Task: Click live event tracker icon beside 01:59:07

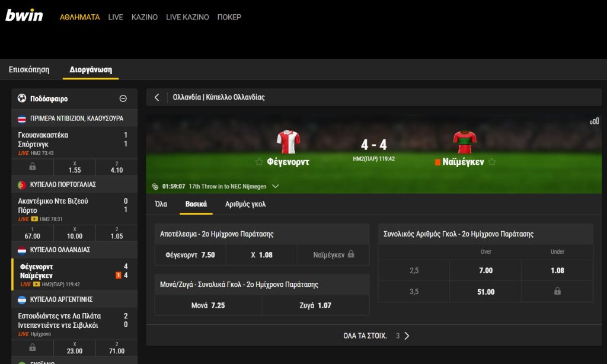Action: [155, 187]
